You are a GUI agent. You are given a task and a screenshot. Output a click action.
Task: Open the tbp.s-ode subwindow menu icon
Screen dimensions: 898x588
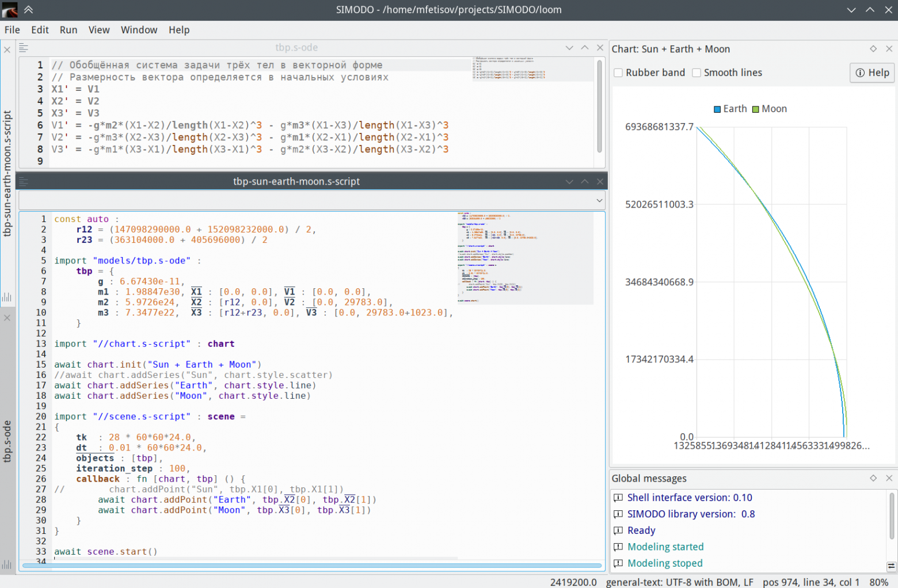click(24, 48)
